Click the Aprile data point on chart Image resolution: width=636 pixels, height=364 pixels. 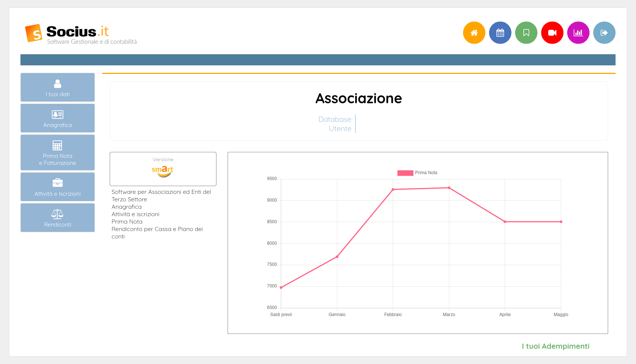tap(505, 222)
